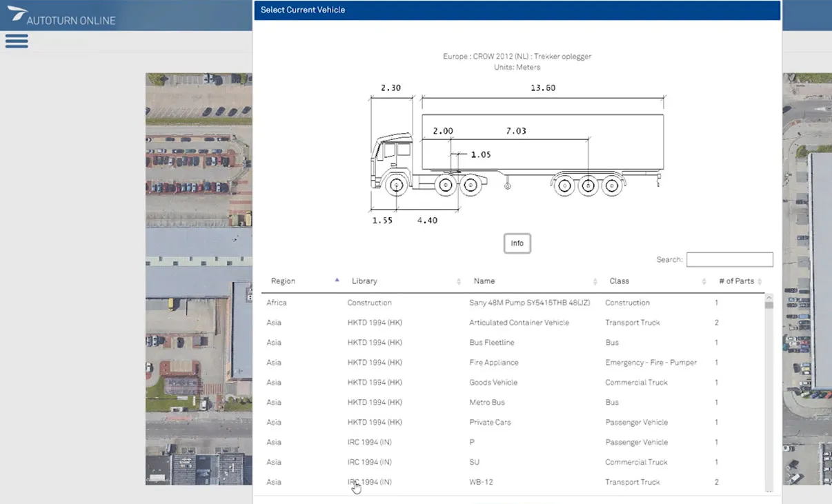
Task: Sort the table by the Class column
Action: pos(657,281)
